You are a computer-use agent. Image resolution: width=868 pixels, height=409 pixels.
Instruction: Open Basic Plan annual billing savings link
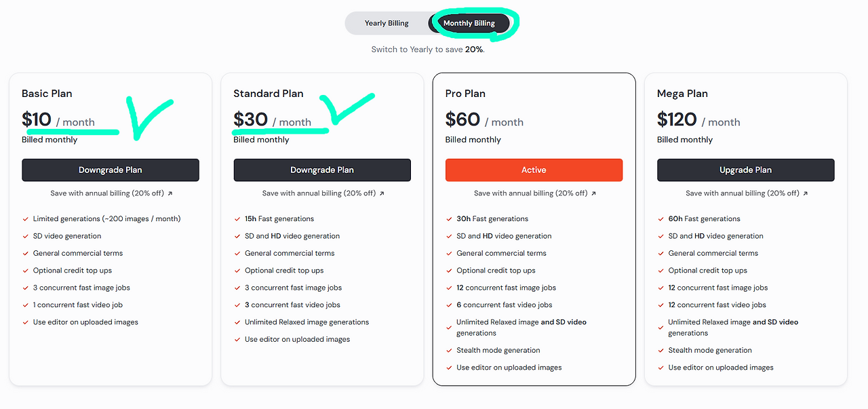tap(107, 193)
